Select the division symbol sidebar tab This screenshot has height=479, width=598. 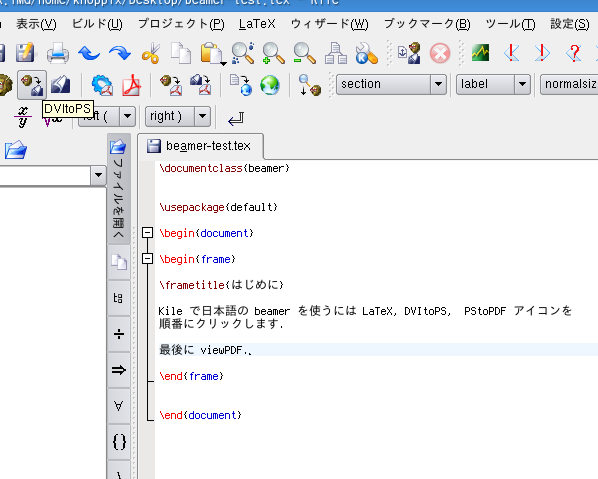[x=119, y=334]
